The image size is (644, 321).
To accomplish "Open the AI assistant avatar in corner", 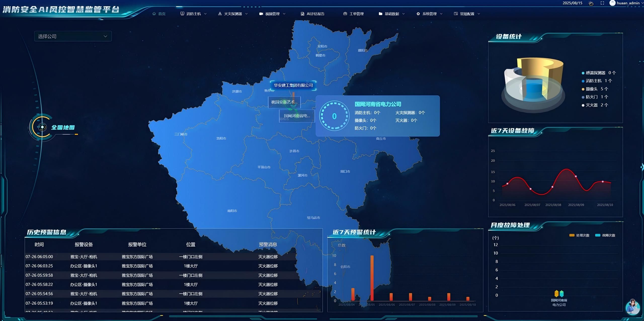I will (632, 307).
